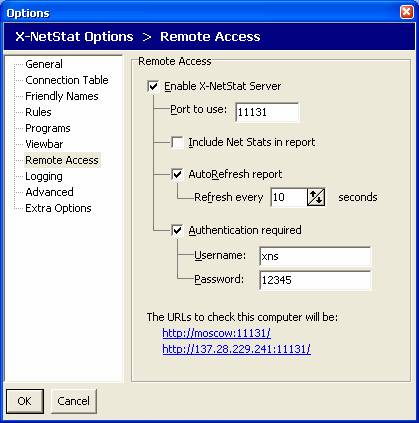This screenshot has height=423, width=419.
Task: Click the refresh interval spinner arrows
Action: [316, 197]
